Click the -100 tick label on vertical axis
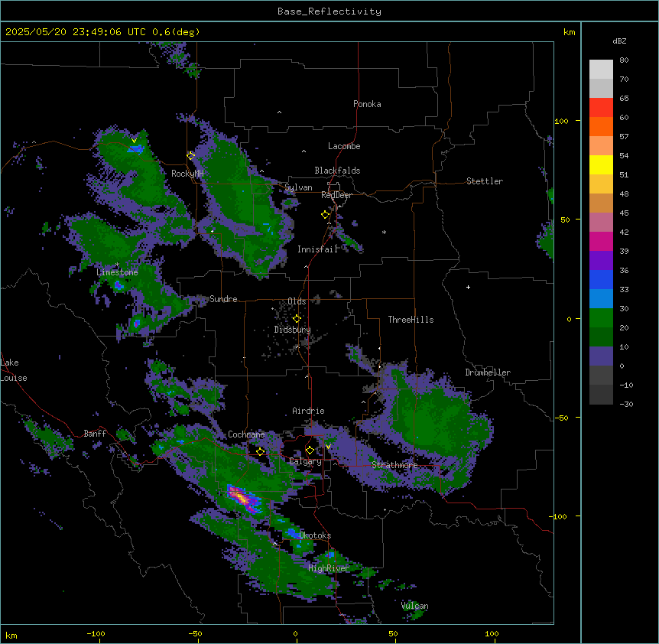Image resolution: width=659 pixels, height=644 pixels. [x=559, y=516]
